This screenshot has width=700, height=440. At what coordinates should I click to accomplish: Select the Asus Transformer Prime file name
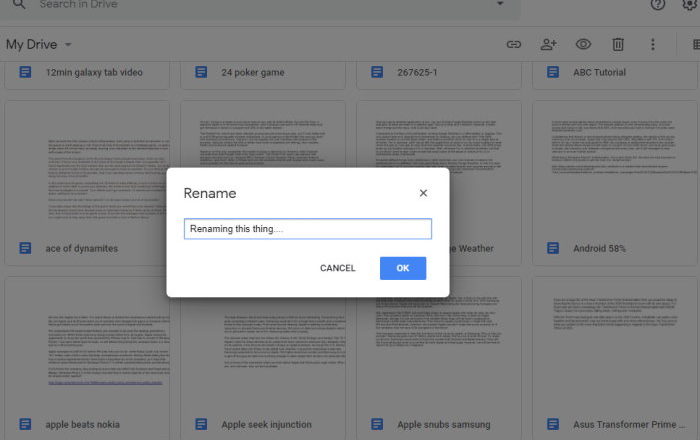[x=629, y=424]
